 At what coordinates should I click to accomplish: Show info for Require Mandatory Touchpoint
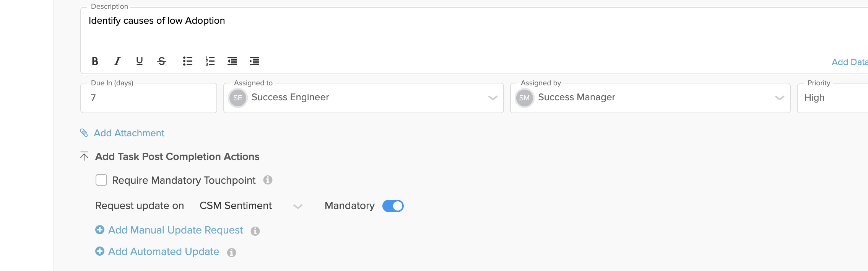tap(268, 180)
